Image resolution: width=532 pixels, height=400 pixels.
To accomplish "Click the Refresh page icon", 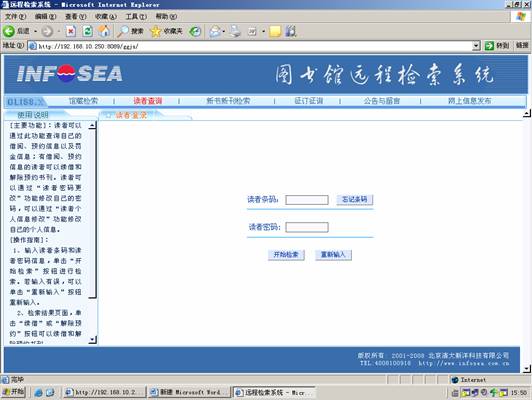I will click(88, 31).
